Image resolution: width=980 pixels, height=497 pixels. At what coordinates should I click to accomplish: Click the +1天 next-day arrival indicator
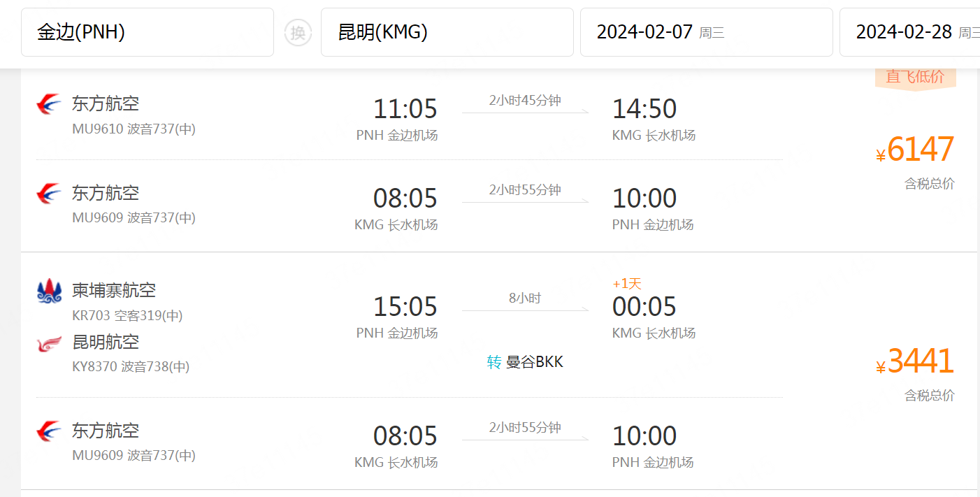[627, 284]
